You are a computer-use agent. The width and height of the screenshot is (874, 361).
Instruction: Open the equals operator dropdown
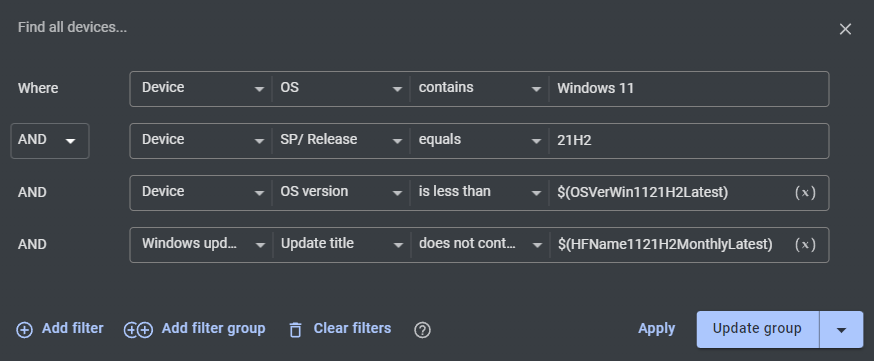click(x=479, y=140)
